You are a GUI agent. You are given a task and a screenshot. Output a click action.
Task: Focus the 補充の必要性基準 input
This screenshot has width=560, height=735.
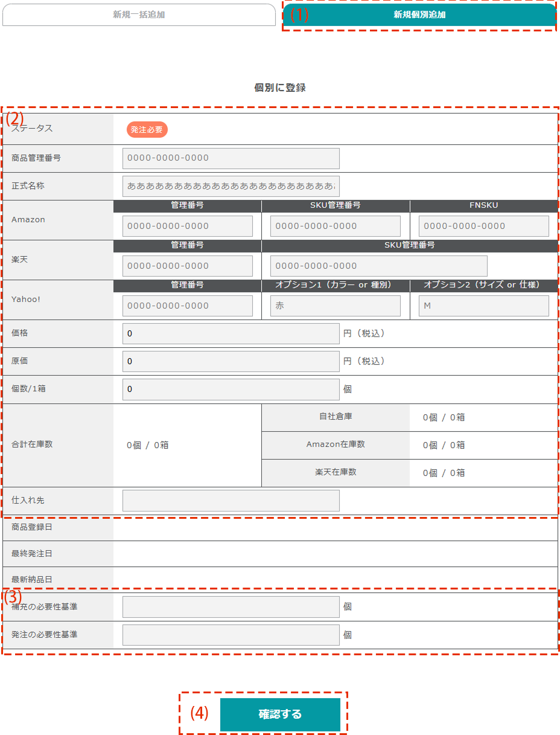(231, 607)
